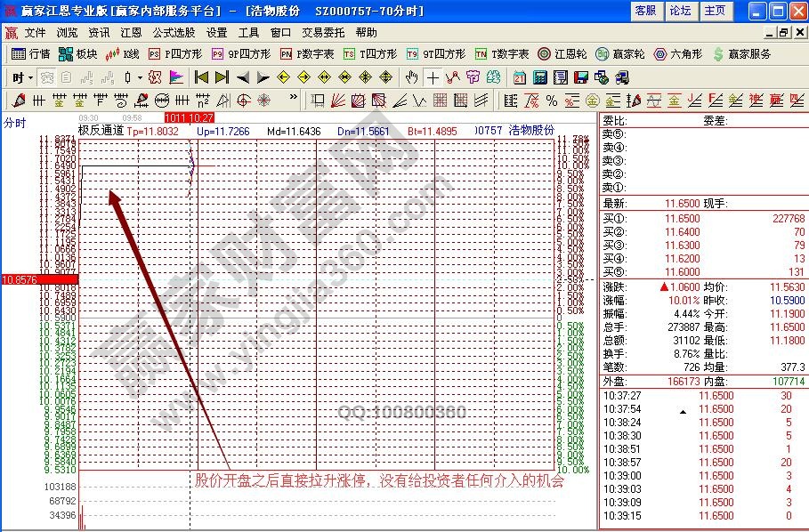Open the 六角形 hexagon tool
The height and width of the screenshot is (532, 809).
pos(676,54)
